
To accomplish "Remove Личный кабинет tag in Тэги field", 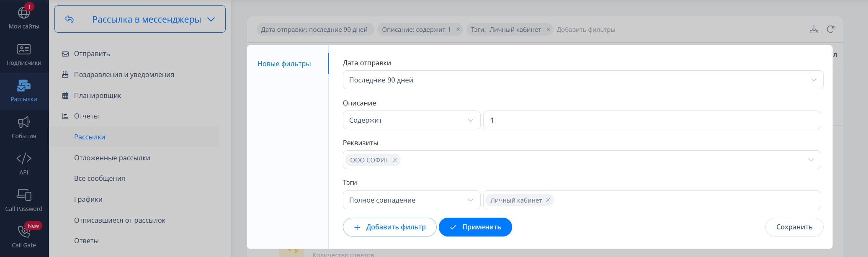I will pyautogui.click(x=548, y=200).
